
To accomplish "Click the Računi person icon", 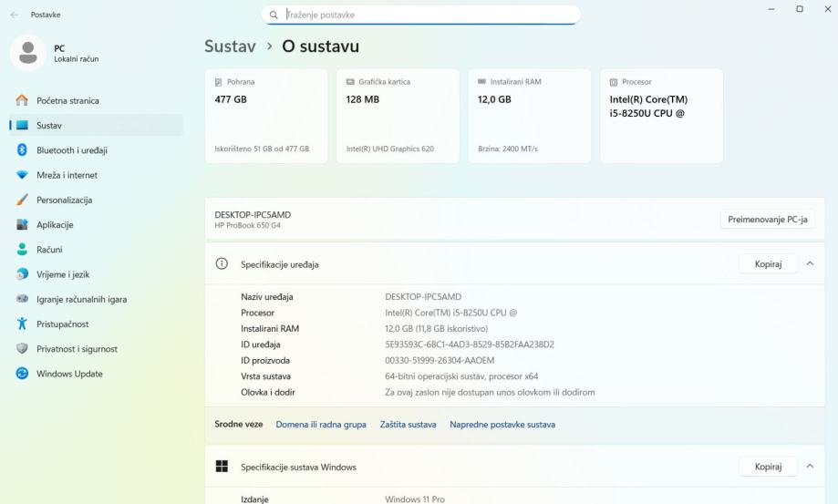I will pyautogui.click(x=22, y=250).
